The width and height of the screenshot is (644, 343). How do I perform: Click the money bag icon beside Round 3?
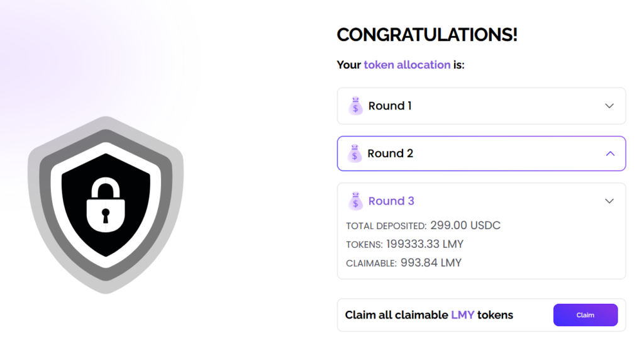tap(356, 201)
